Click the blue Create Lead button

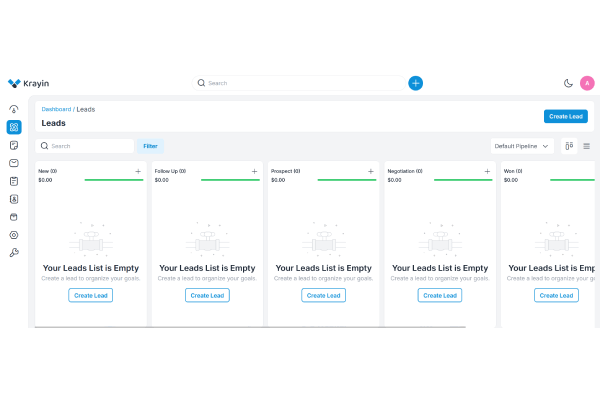tap(565, 116)
